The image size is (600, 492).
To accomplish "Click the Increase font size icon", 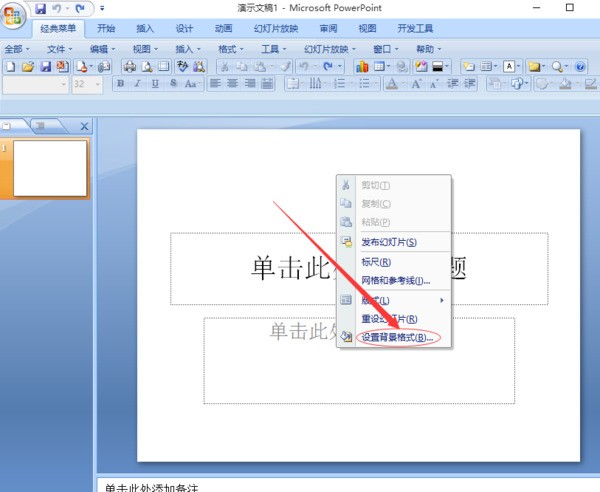I will [416, 83].
